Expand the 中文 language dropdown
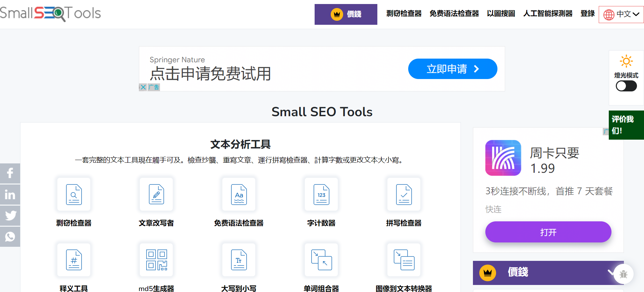 tap(621, 14)
